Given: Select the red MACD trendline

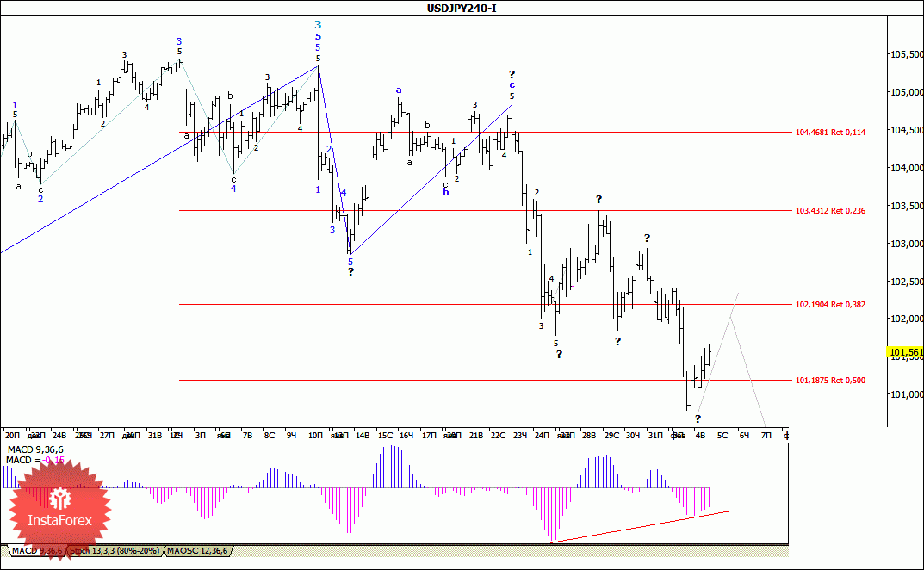Looking at the screenshot, I should (641, 526).
